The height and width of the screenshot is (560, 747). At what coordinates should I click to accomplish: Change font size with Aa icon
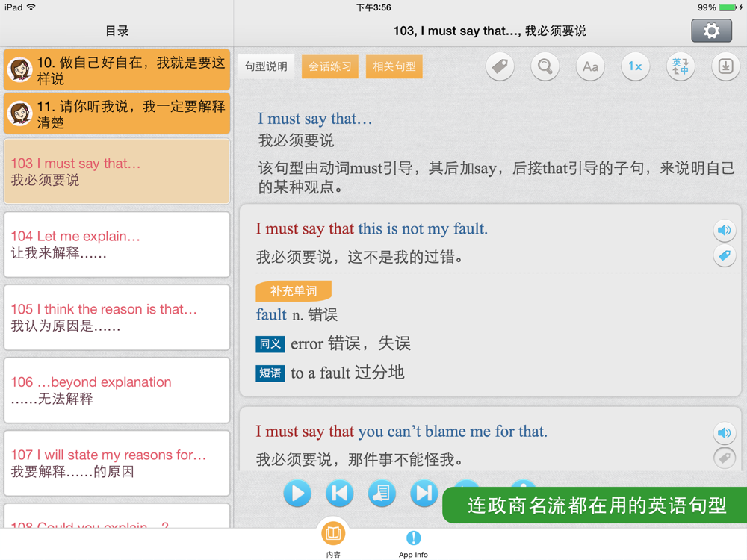tap(590, 66)
